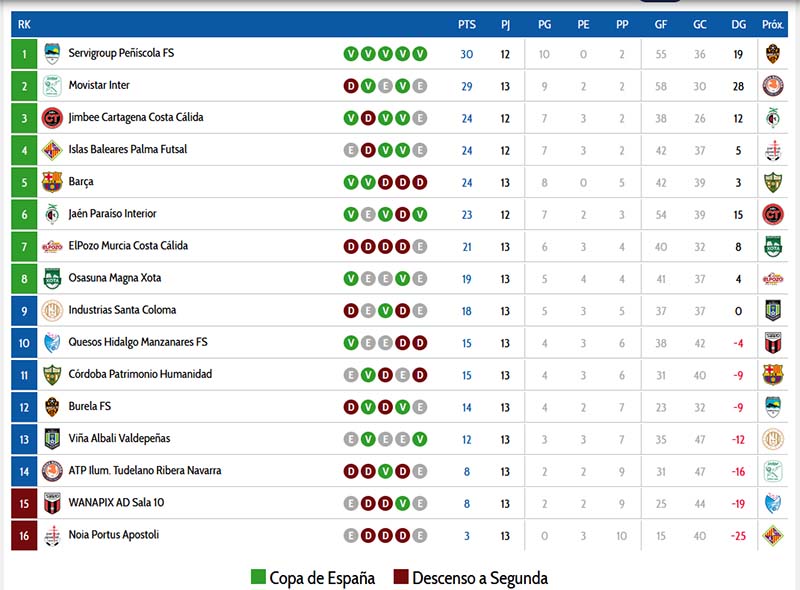
Task: Click the green Copa de España legend swatch
Action: pos(258,577)
